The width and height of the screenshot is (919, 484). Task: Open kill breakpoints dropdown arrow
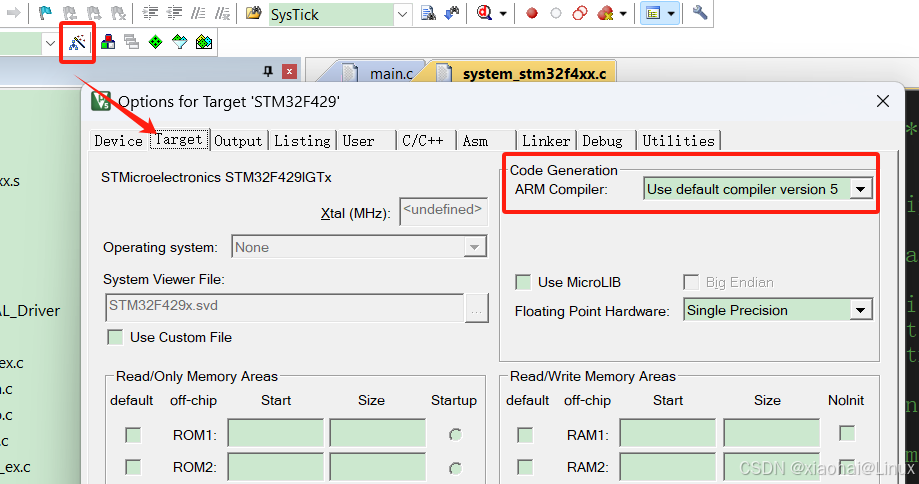point(623,13)
